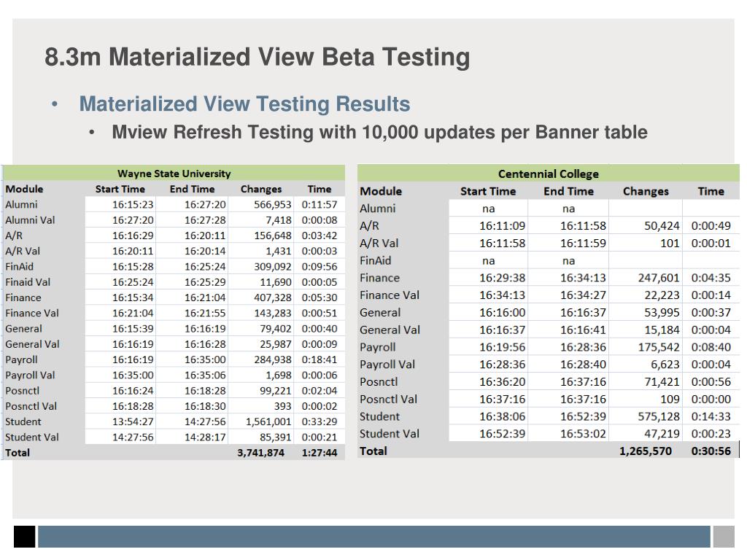The width and height of the screenshot is (747, 560).
Task: Click Wayne State General start time 16:15:39
Action: [133, 329]
